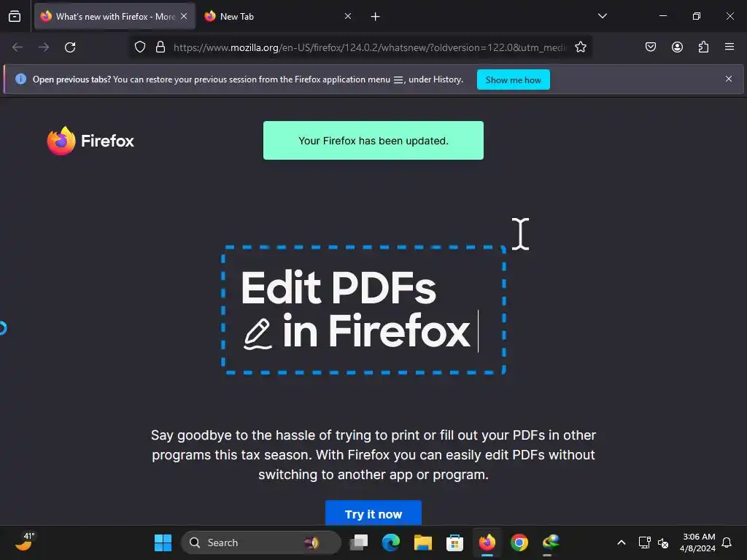Click the Firefox logo on the page
Viewport: 747px width, 560px height.
tap(90, 141)
